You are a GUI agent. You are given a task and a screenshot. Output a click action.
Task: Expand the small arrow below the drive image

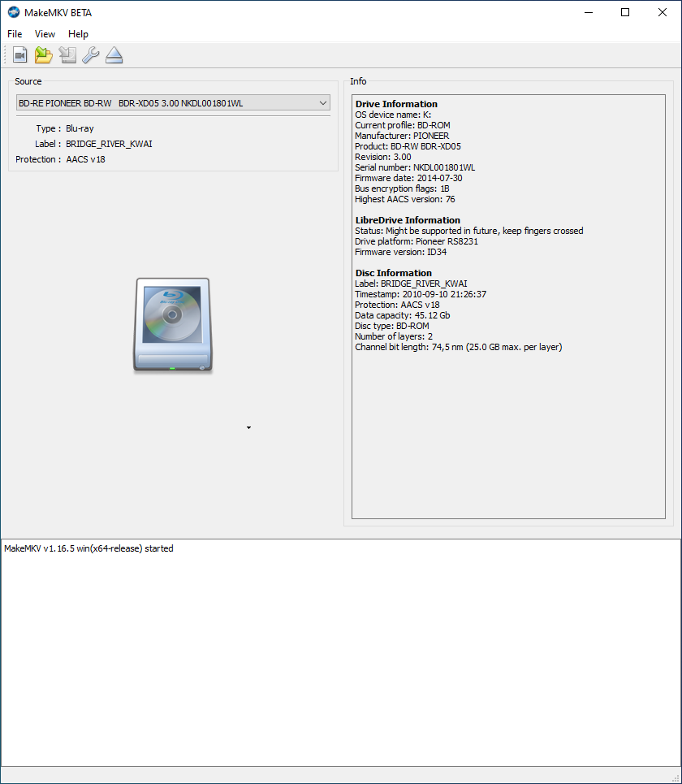pos(248,427)
